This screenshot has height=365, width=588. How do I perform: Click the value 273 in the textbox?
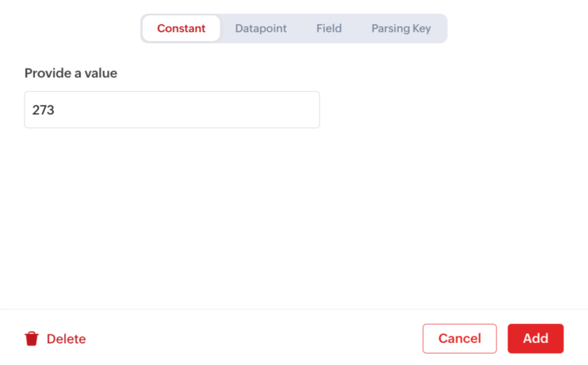(43, 110)
